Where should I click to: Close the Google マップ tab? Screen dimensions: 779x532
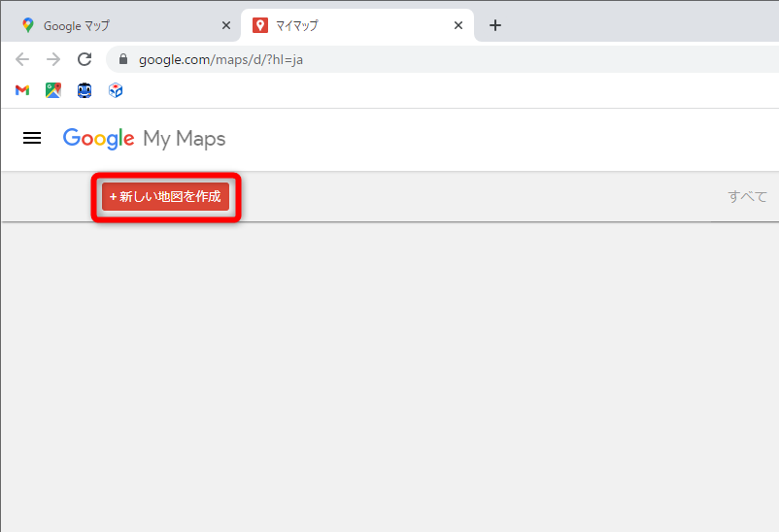[x=226, y=25]
